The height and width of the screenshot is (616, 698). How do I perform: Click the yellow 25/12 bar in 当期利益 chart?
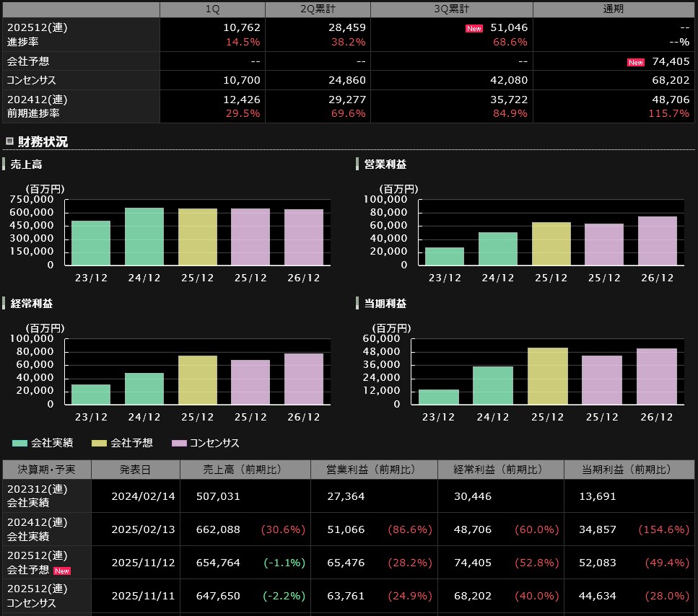click(x=548, y=376)
